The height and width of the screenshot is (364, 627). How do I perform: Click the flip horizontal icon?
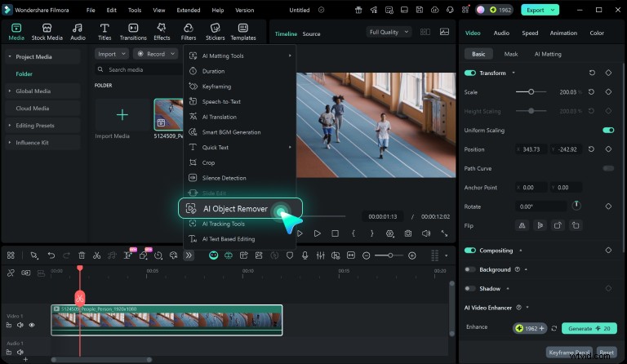click(x=523, y=224)
